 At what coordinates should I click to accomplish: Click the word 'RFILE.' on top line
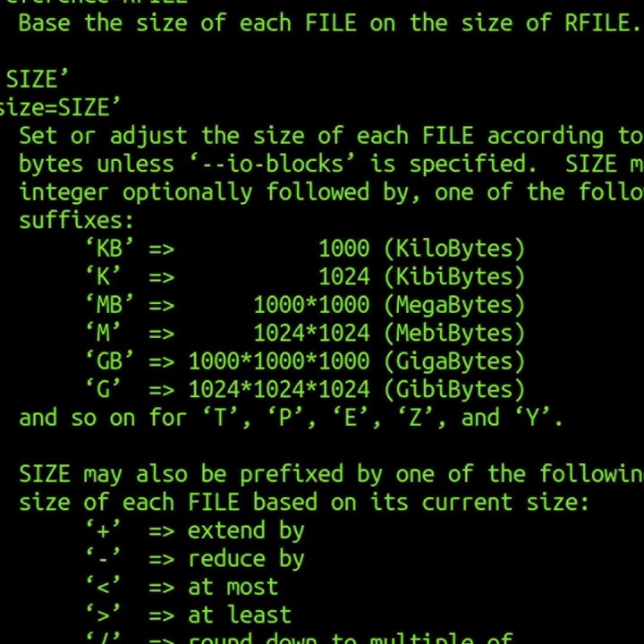point(602,22)
